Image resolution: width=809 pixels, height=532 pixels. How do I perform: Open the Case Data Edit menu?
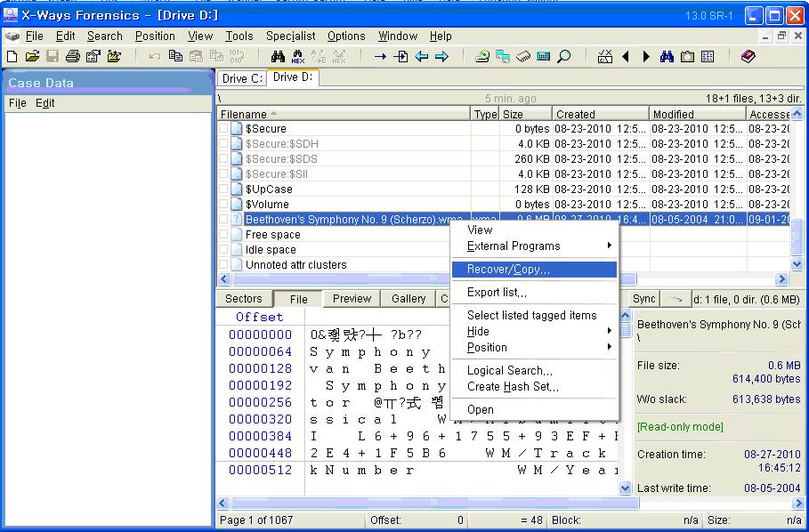pos(44,103)
